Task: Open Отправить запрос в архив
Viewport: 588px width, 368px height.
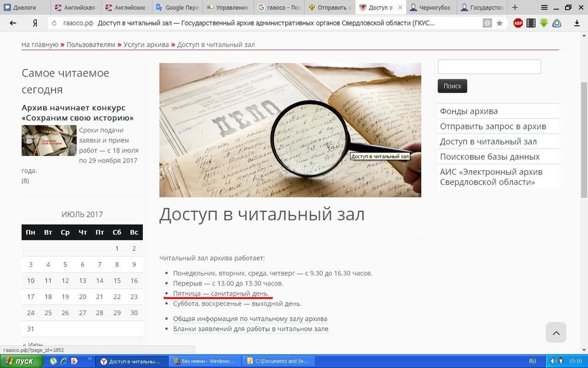Action: 493,127
